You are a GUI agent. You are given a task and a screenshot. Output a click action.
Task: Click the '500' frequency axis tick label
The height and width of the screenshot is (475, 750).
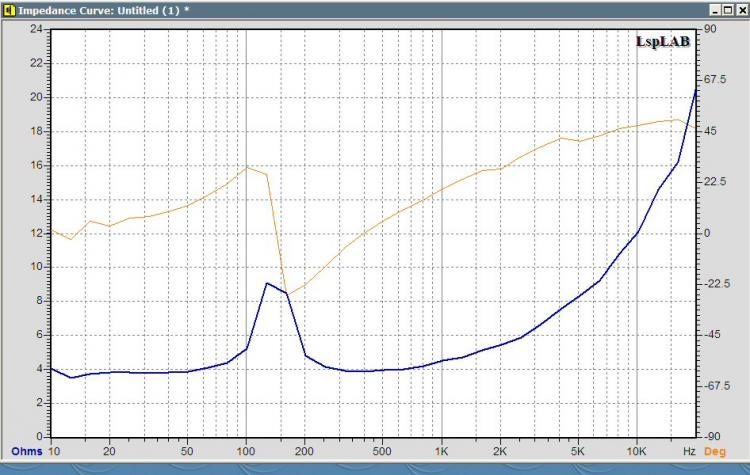click(382, 451)
